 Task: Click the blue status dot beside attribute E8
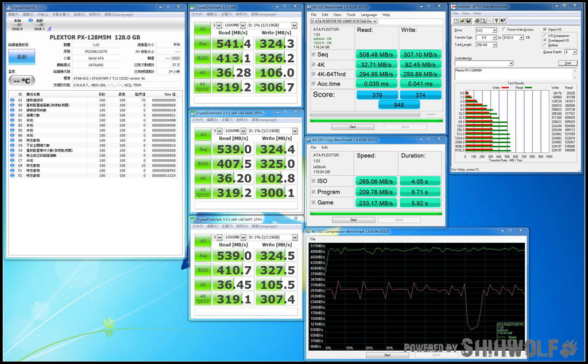12,165
